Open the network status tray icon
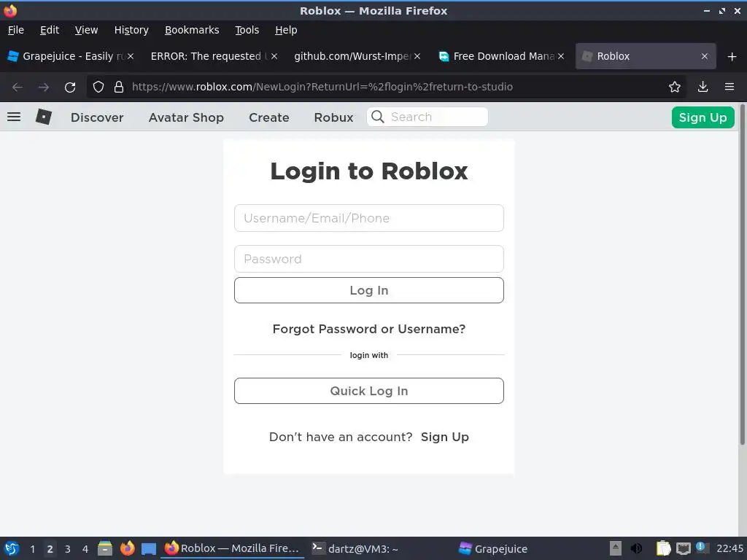Viewport: 747px width, 560px height. click(683, 548)
